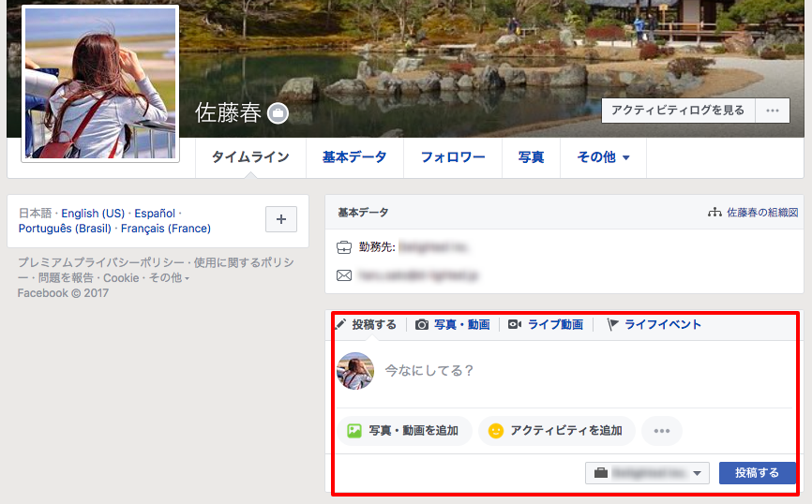Select Français (France) language link

tap(166, 229)
